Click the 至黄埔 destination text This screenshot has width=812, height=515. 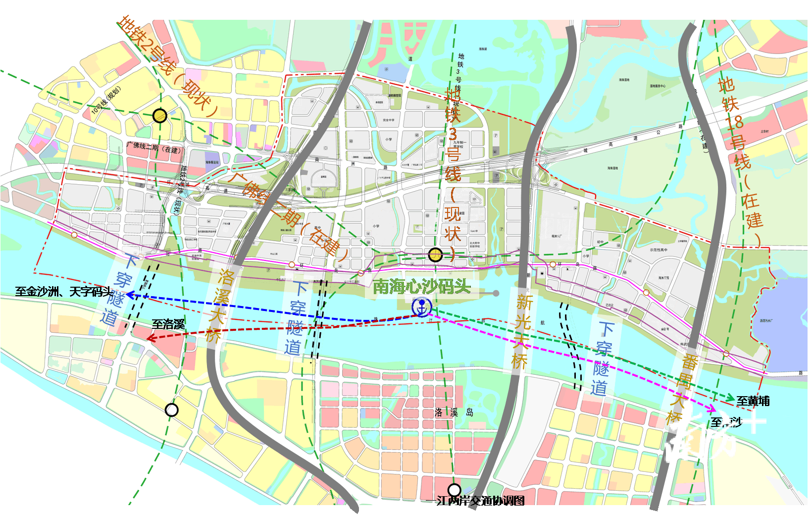pyautogui.click(x=753, y=401)
